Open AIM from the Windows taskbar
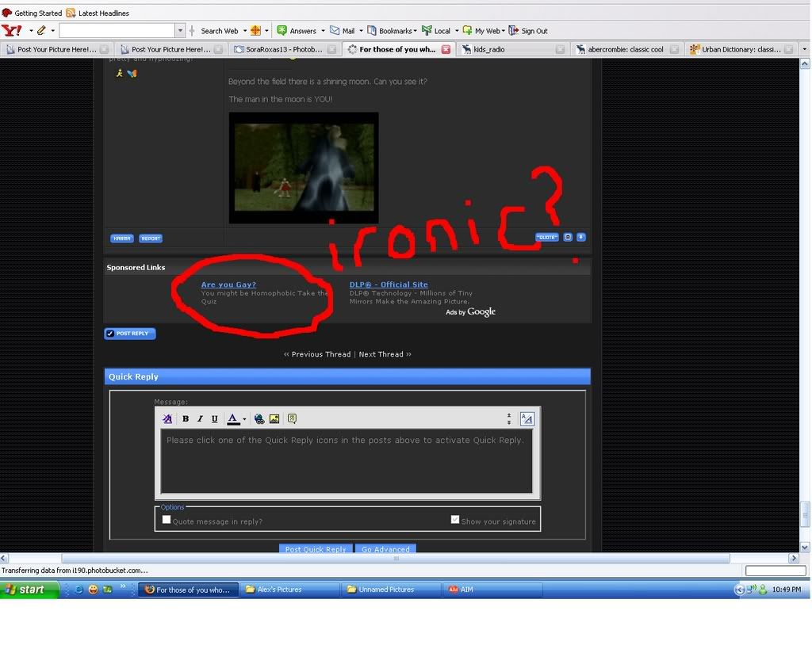 (x=492, y=589)
